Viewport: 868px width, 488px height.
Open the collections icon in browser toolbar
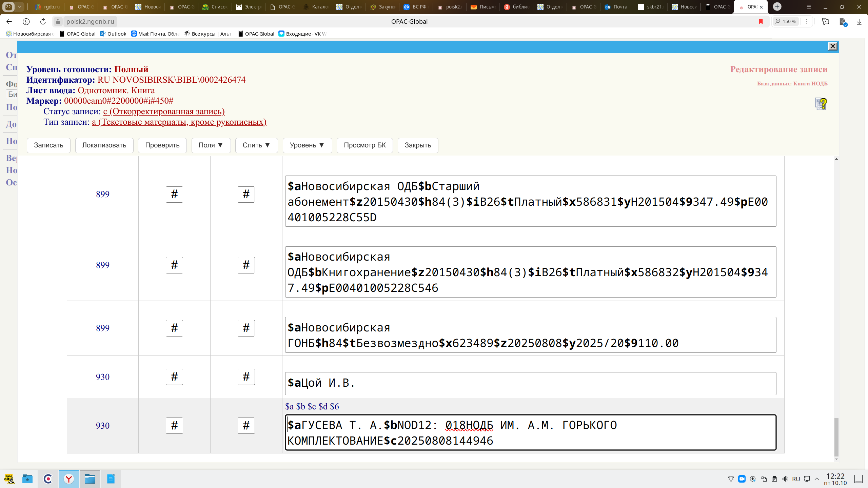[x=826, y=21]
